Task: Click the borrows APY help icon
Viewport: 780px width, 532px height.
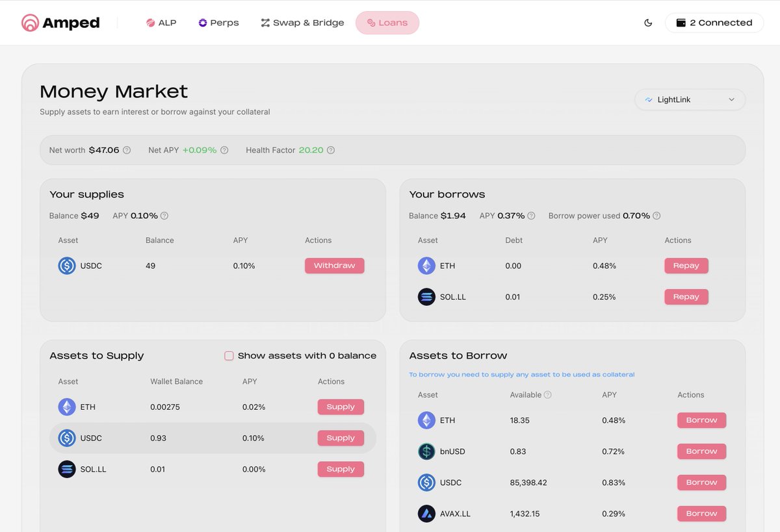Action: (x=531, y=216)
